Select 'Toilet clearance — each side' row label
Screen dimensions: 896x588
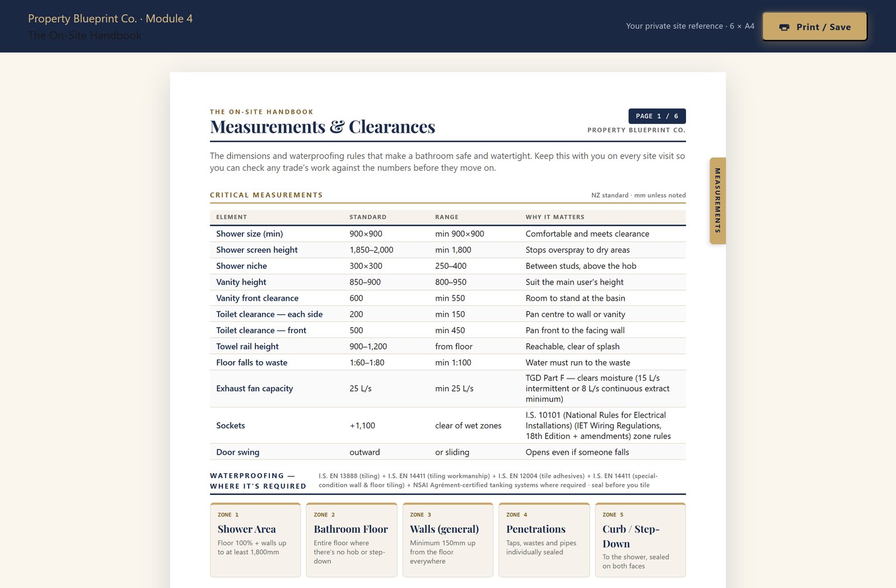click(x=269, y=315)
